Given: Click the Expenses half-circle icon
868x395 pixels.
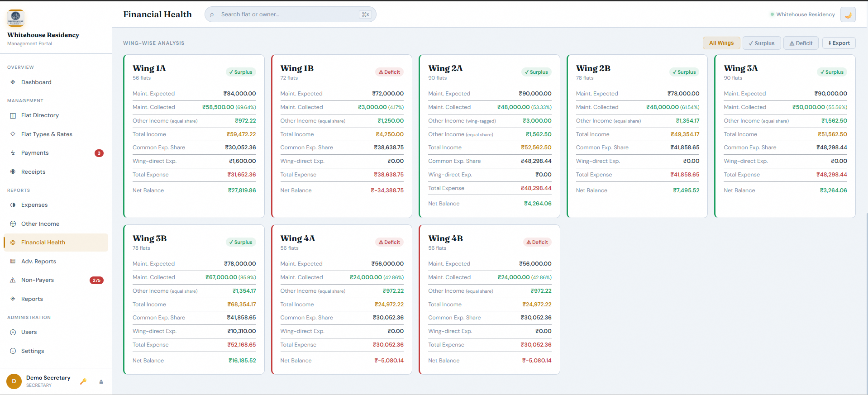Looking at the screenshot, I should click(13, 205).
